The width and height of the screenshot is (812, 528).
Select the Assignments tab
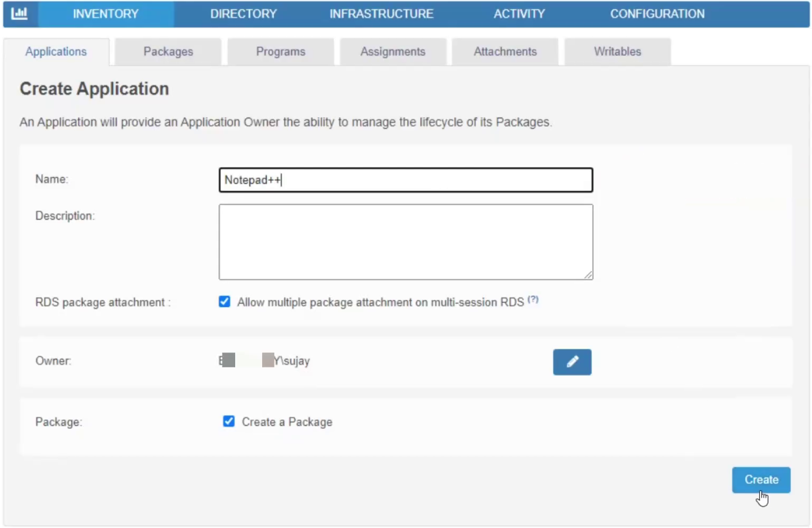(x=393, y=51)
